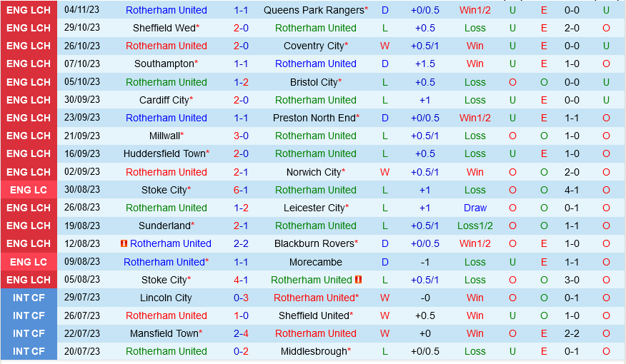Click the 2-0 score against Sheffield Wed

tap(241, 28)
